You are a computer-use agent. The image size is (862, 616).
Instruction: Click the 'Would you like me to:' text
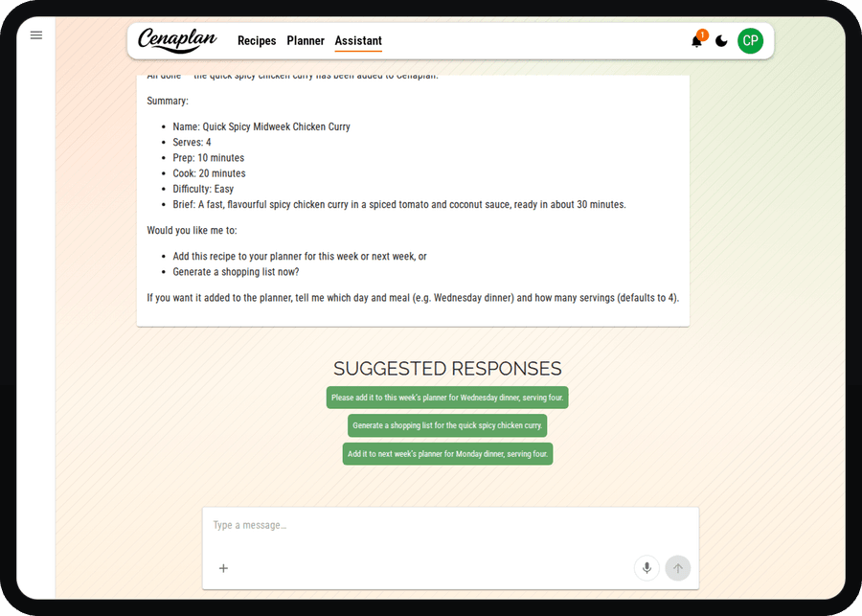click(192, 230)
